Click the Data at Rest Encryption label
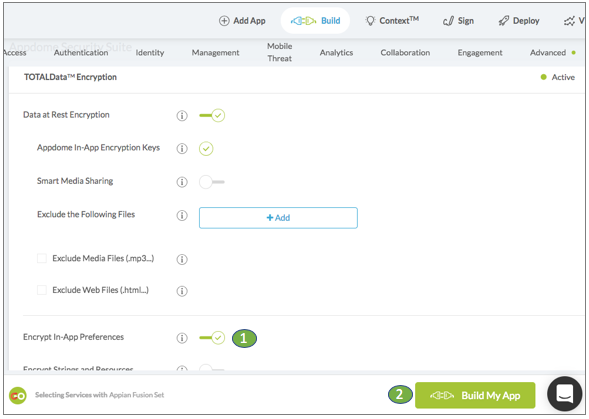This screenshot has height=419, width=589. point(66,115)
